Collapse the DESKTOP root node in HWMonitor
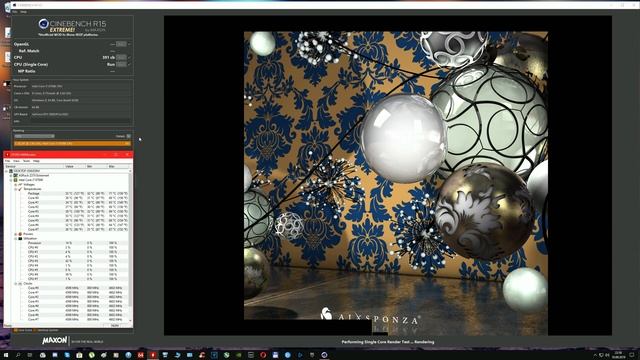Viewport: 640px width, 360px height. coord(7,171)
